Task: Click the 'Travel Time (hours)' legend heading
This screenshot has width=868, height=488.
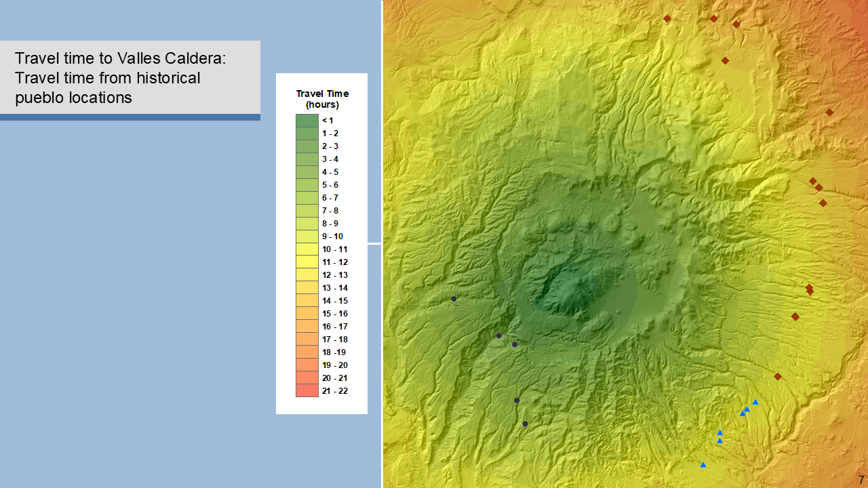Action: pyautogui.click(x=322, y=99)
